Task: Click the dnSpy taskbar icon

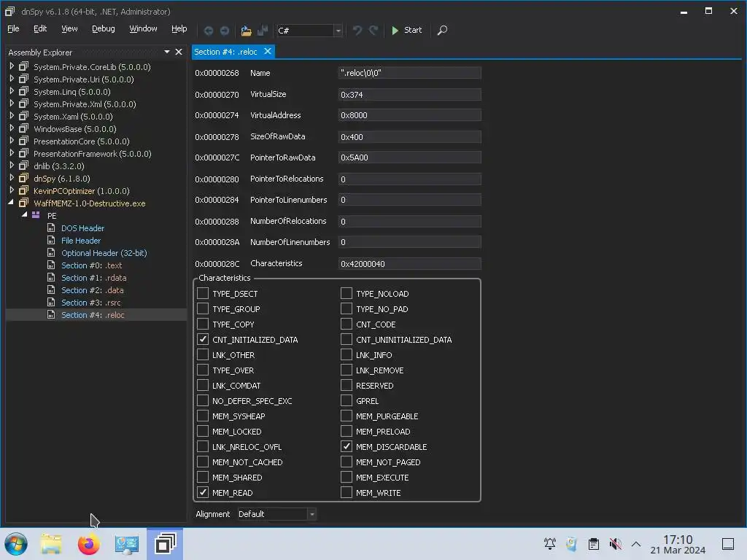Action: [165, 544]
